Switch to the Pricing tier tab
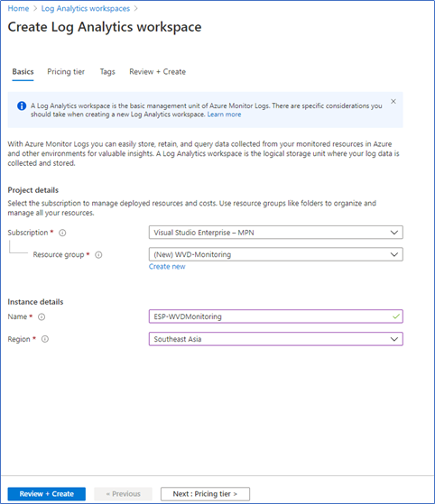 (x=66, y=72)
